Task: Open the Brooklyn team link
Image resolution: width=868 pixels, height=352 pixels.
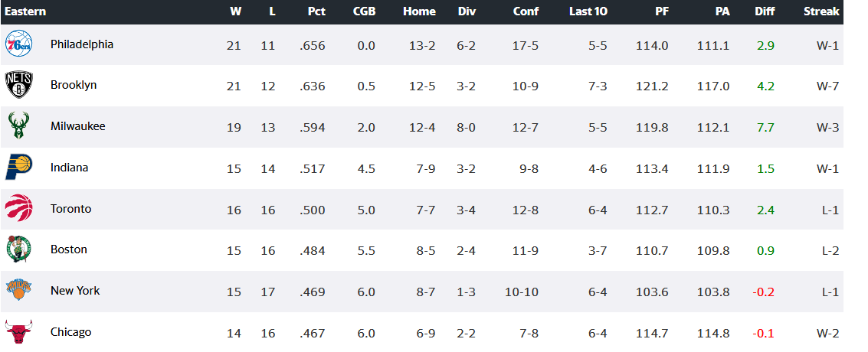Action: coord(74,85)
